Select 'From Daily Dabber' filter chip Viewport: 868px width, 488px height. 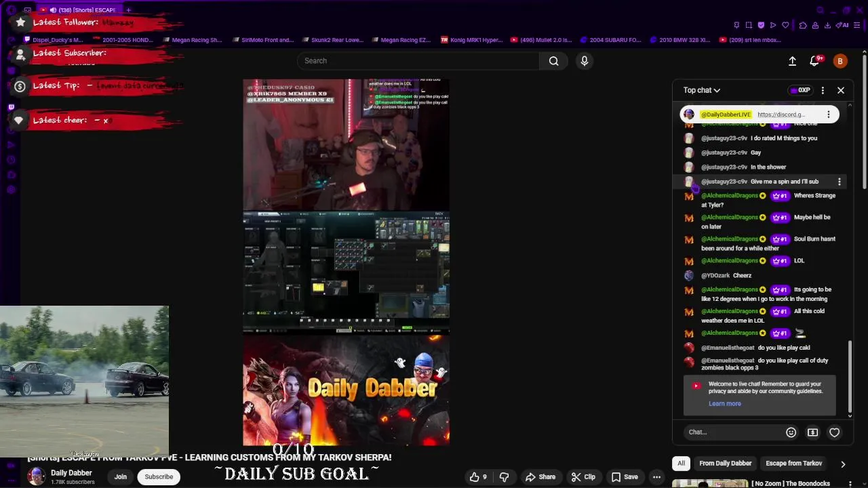pyautogui.click(x=726, y=464)
